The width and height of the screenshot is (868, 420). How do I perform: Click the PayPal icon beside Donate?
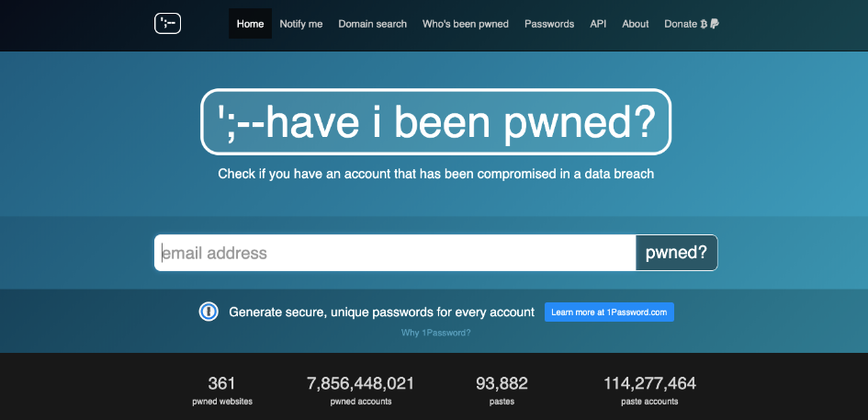coord(715,24)
